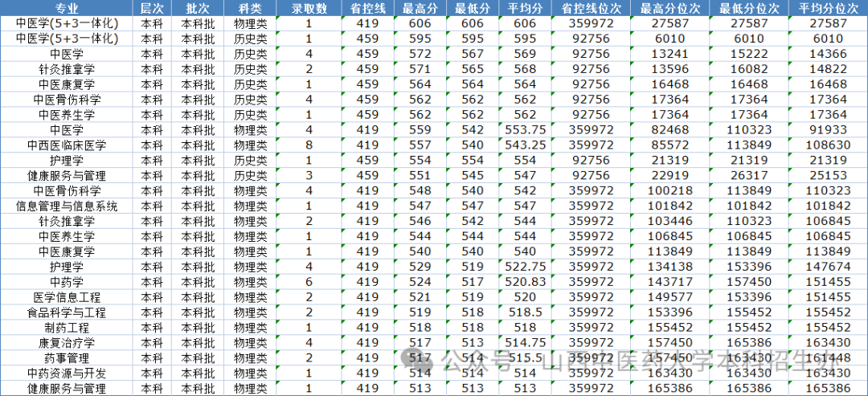Select the rank cell 108630
This screenshot has width=868, height=396.
[x=828, y=145]
